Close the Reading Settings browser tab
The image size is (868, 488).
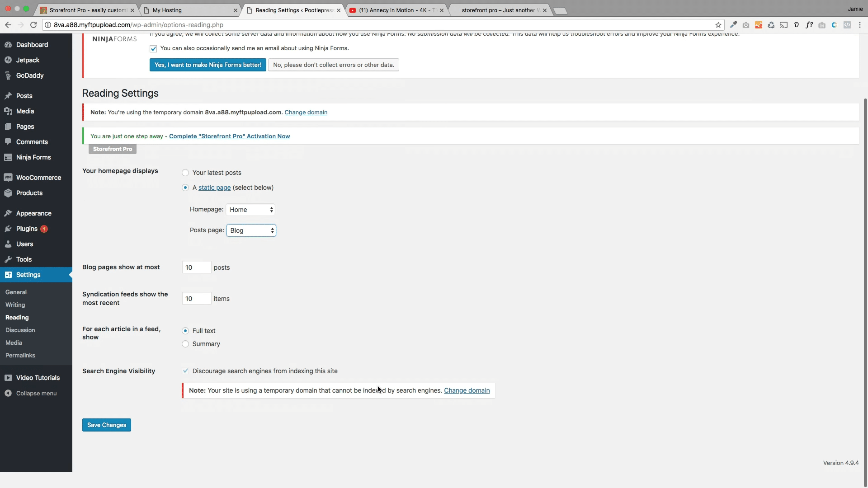pyautogui.click(x=339, y=10)
